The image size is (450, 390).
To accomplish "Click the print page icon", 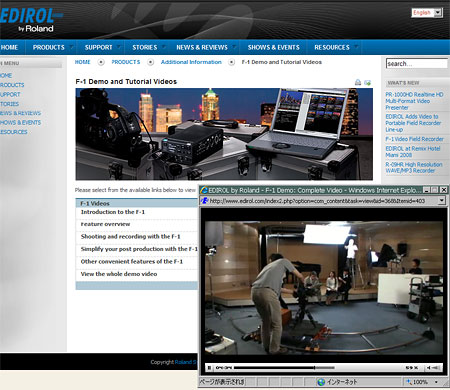I will tap(358, 82).
